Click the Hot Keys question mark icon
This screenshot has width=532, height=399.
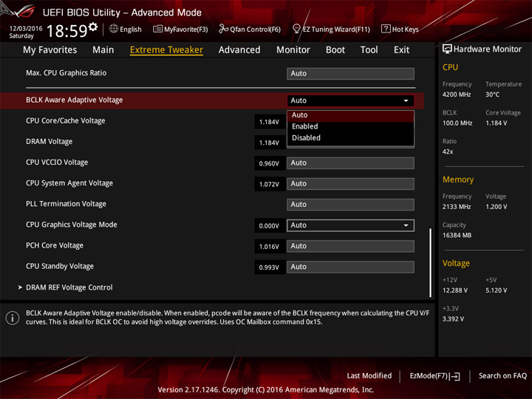point(386,29)
